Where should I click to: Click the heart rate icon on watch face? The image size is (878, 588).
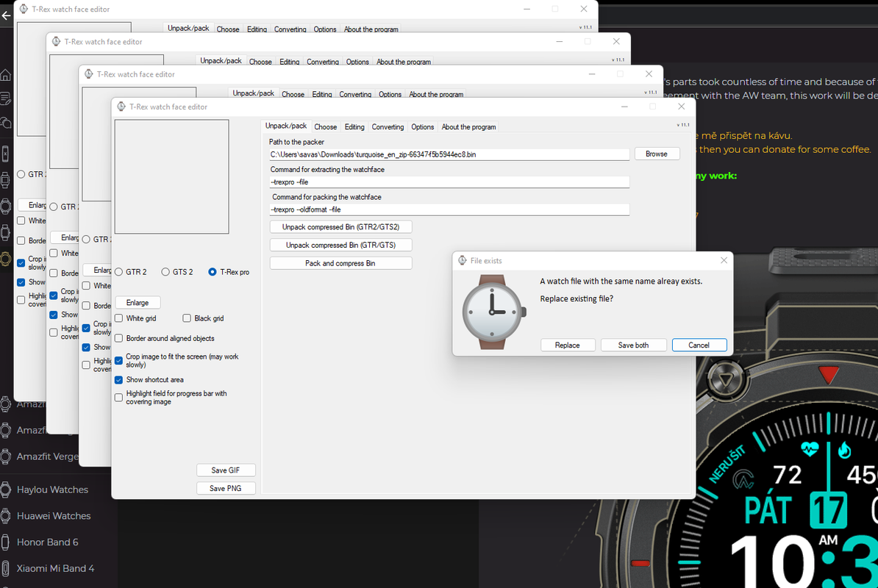(810, 448)
